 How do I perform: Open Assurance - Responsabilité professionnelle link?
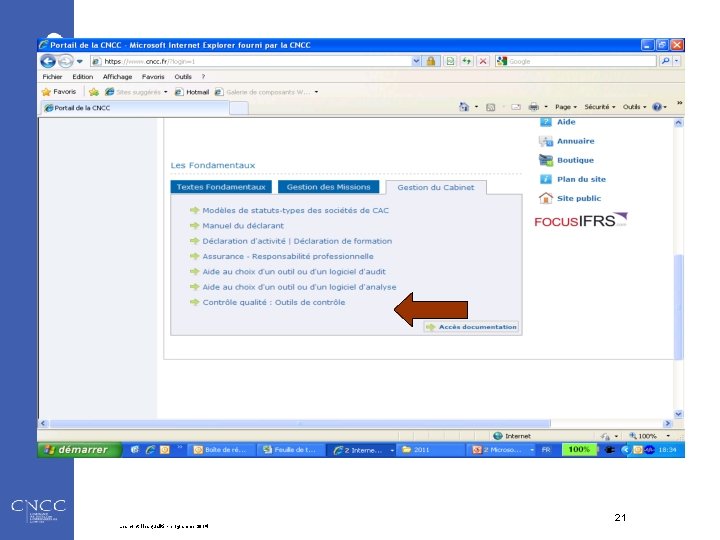288,256
